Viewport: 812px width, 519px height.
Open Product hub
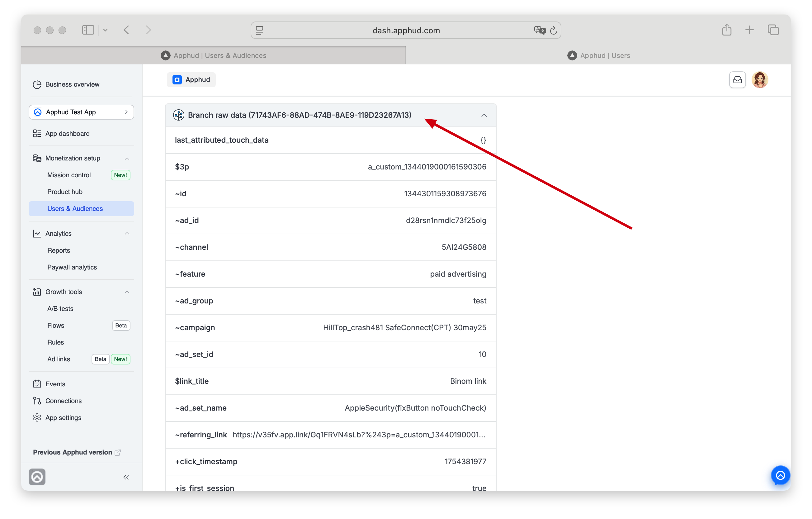[65, 192]
